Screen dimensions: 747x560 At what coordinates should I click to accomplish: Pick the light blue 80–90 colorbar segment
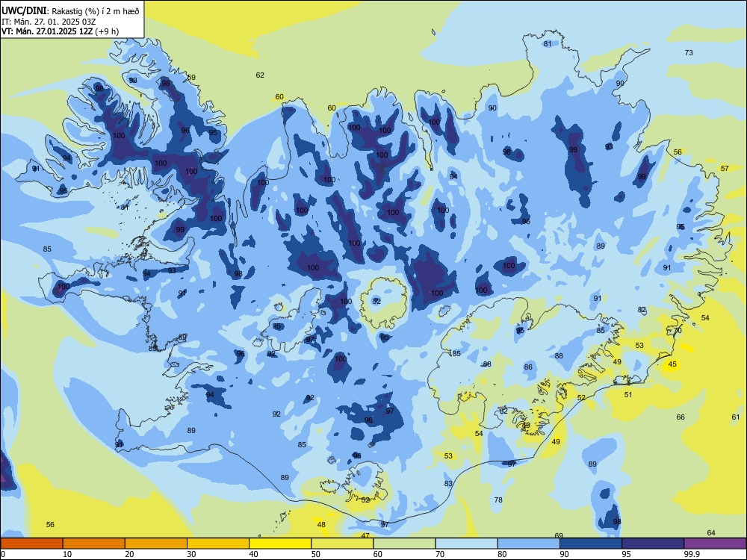[529, 544]
